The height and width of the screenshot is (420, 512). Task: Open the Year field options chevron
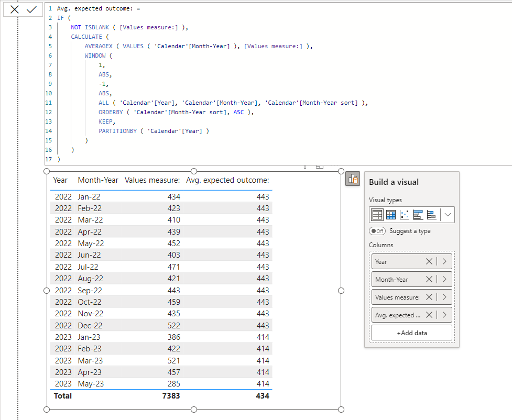(x=444, y=261)
